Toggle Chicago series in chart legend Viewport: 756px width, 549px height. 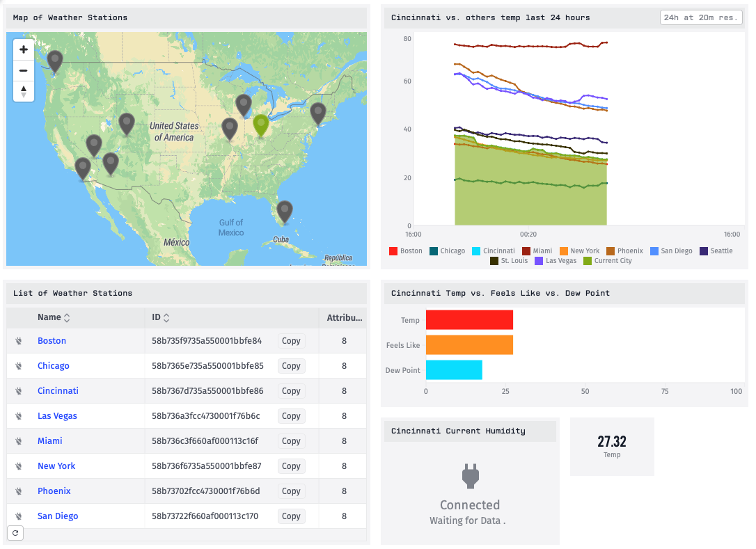tap(448, 251)
